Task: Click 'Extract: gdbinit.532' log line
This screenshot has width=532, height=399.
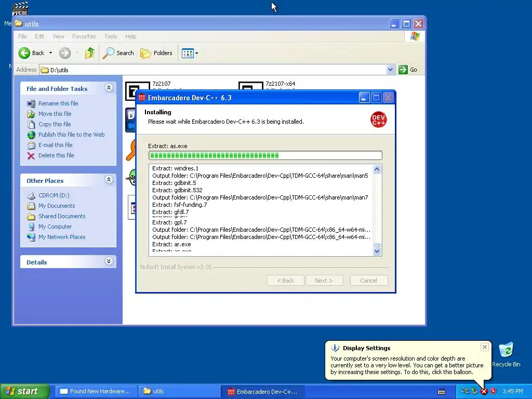Action: (x=178, y=190)
